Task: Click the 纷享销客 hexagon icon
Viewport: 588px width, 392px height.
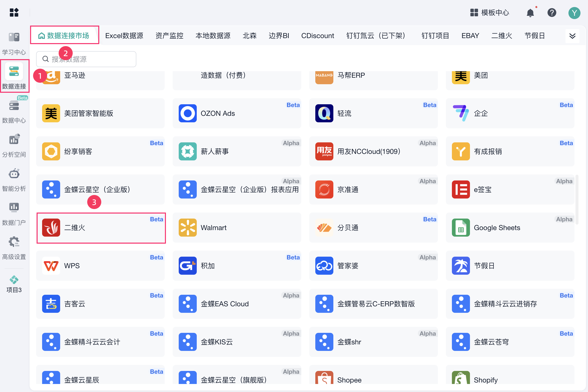Action: 51,151
